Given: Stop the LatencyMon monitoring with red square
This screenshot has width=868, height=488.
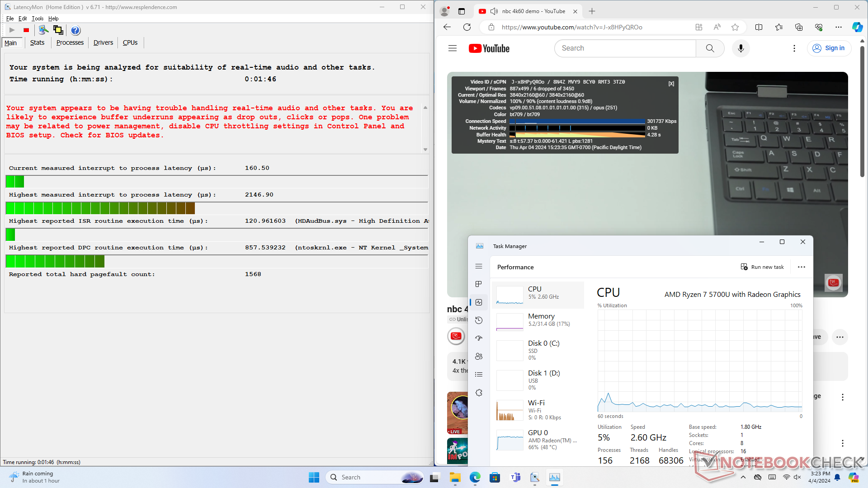Looking at the screenshot, I should pyautogui.click(x=26, y=30).
